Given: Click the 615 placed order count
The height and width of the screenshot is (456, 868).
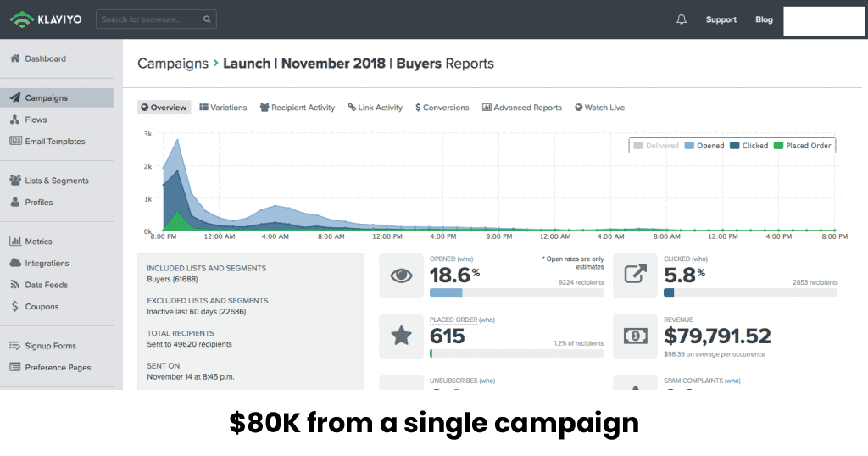Looking at the screenshot, I should (448, 336).
